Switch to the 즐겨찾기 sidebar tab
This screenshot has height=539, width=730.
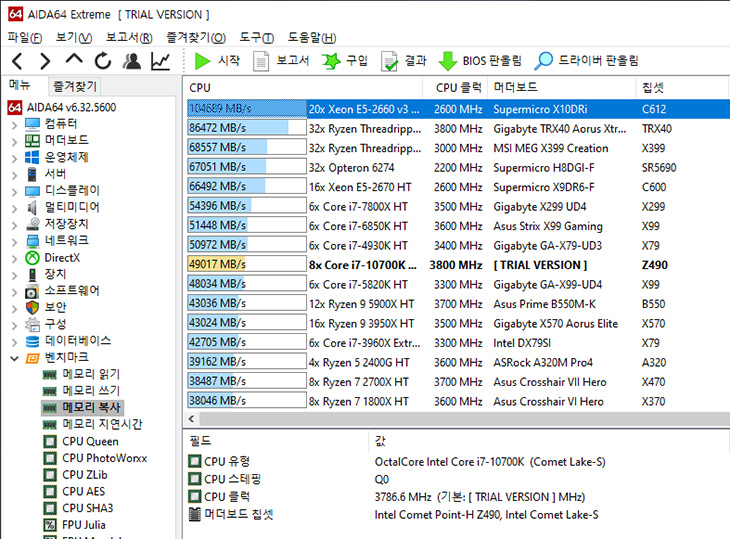(x=74, y=86)
